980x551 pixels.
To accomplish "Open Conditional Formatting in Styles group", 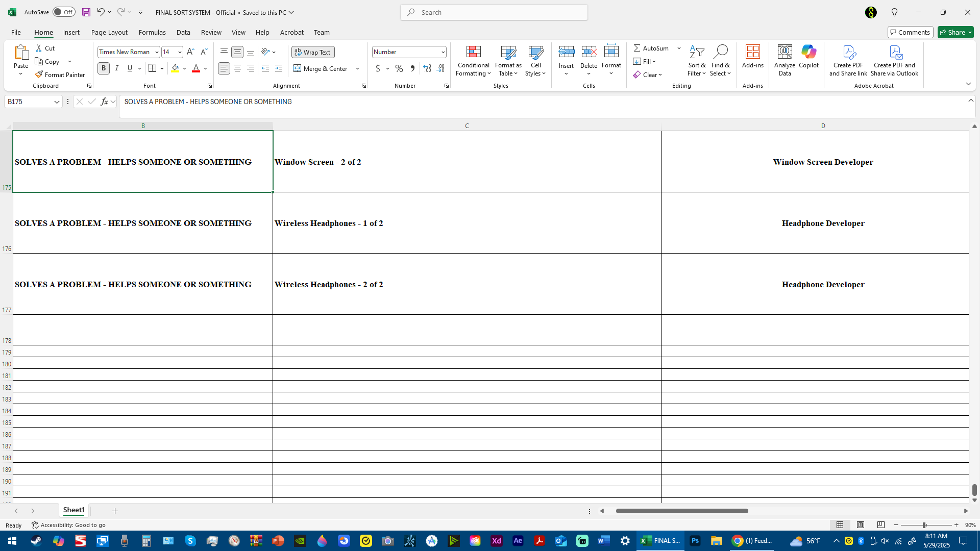I will tap(473, 61).
